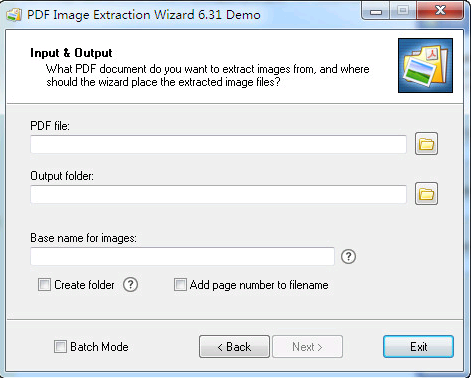Screen dimensions: 473x378
Task: Click the wizard's PDF image logo
Action: click(x=425, y=65)
